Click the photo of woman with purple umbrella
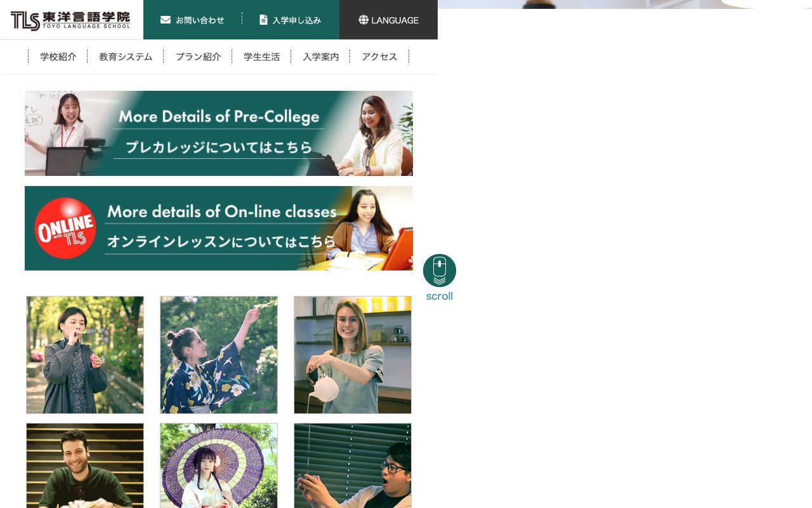The width and height of the screenshot is (812, 508). [x=219, y=465]
